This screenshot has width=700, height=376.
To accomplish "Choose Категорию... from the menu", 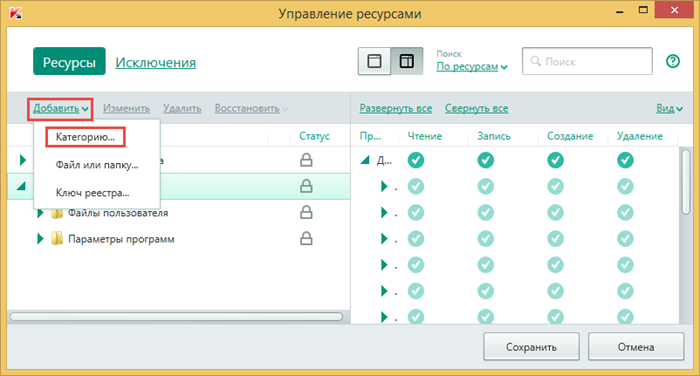I will point(85,137).
